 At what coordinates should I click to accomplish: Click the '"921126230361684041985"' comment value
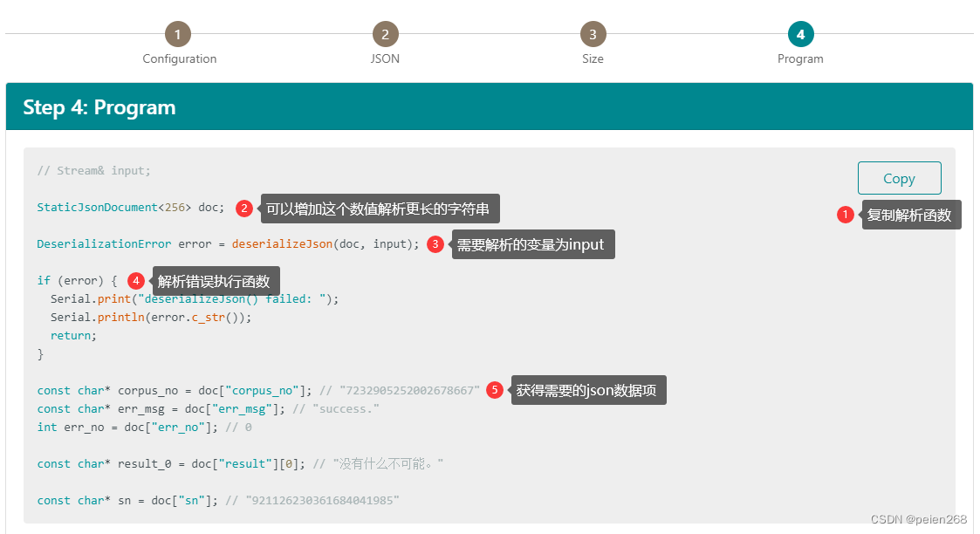tap(323, 500)
